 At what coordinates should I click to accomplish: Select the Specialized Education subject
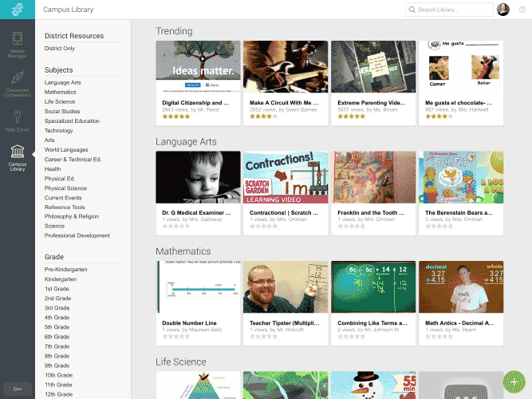coord(72,120)
